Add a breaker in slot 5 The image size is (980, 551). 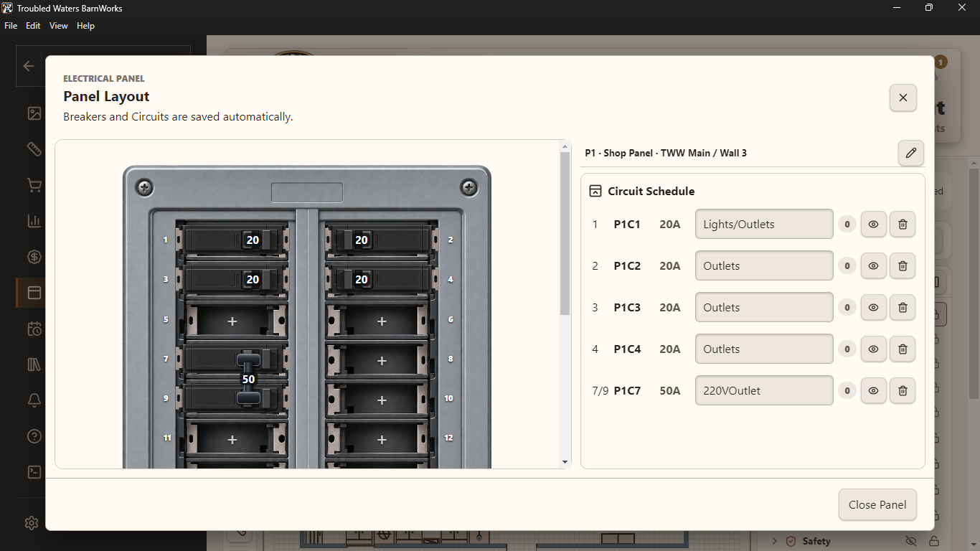pyautogui.click(x=232, y=321)
